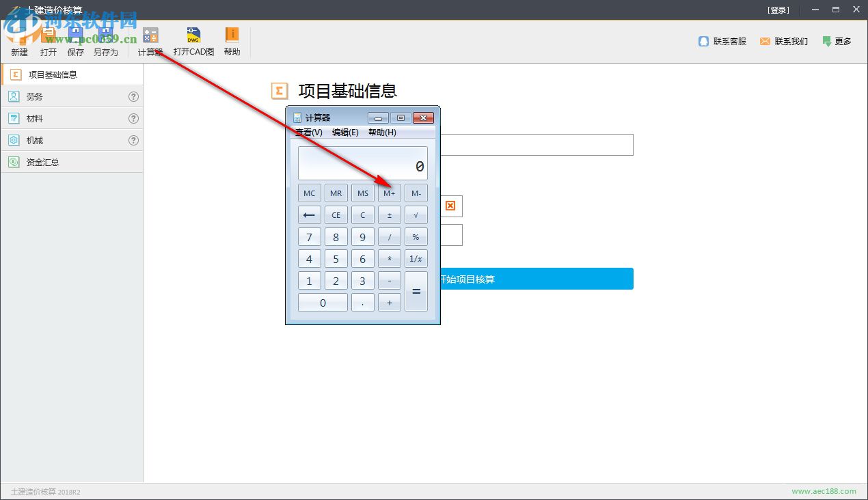Viewport: 868px width, 500px height.
Task: Click the calculator M+ button
Action: click(390, 193)
